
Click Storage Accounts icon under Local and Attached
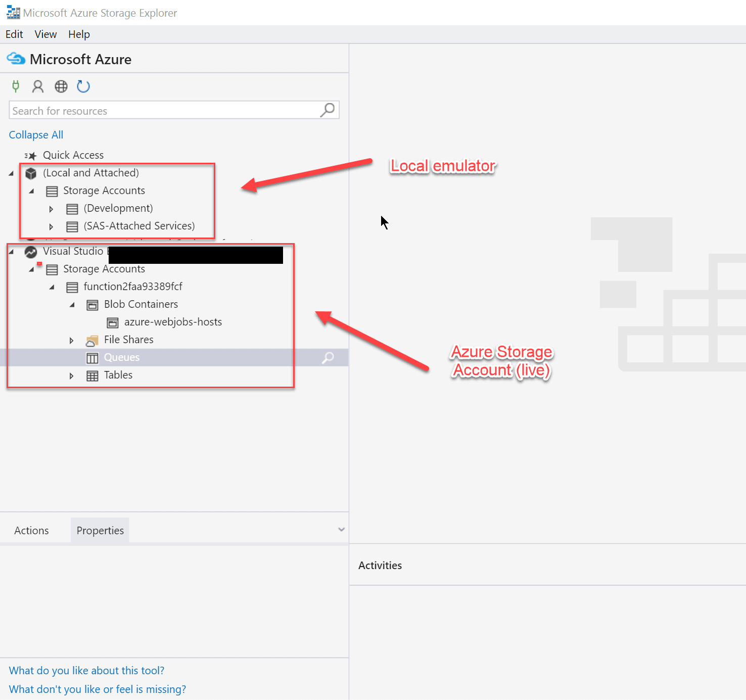(x=52, y=191)
